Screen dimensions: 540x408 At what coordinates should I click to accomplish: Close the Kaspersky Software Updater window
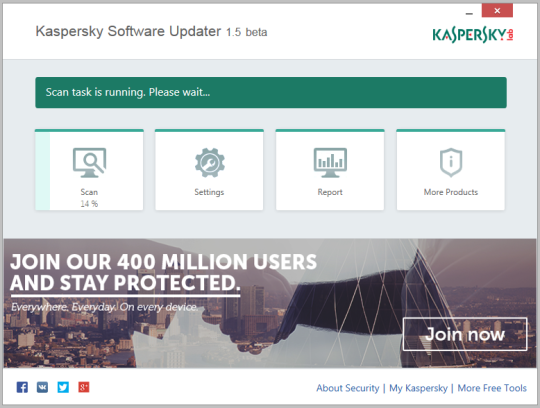[497, 10]
